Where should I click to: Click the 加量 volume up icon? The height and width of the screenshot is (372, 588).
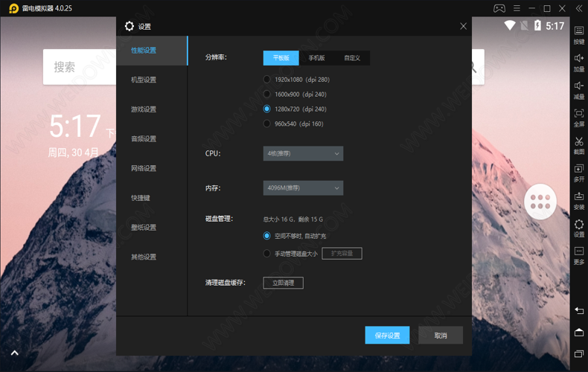[x=578, y=60]
